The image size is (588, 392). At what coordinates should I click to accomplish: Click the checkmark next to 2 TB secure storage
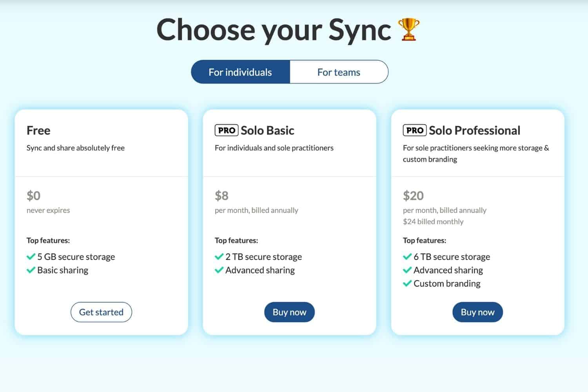coord(219,257)
